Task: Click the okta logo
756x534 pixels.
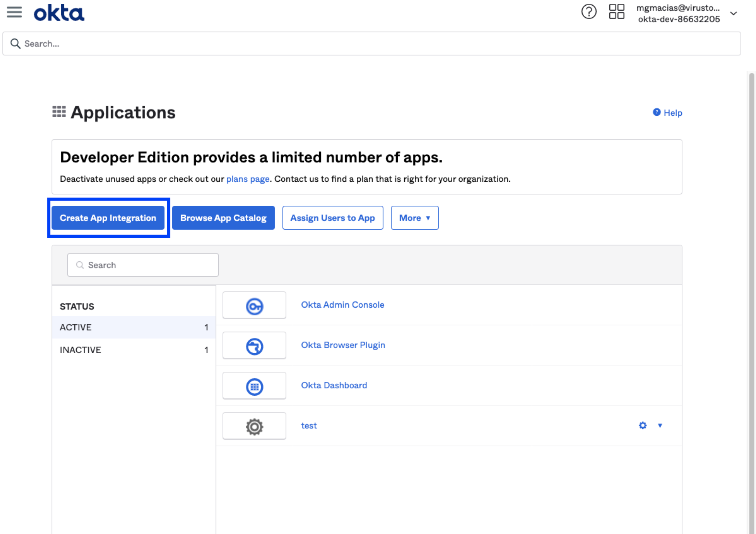Action: point(59,13)
